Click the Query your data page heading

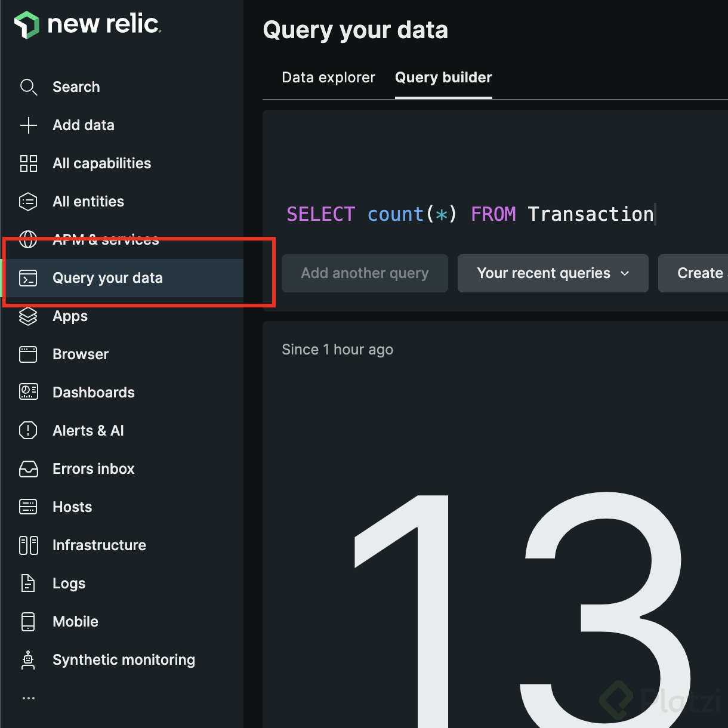(356, 30)
